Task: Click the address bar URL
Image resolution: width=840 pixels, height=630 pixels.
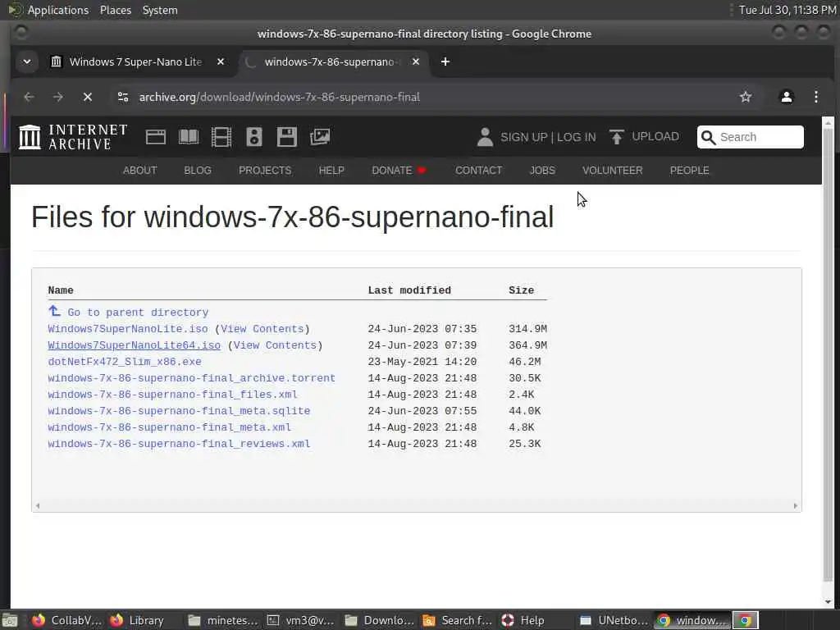Action: pos(279,97)
